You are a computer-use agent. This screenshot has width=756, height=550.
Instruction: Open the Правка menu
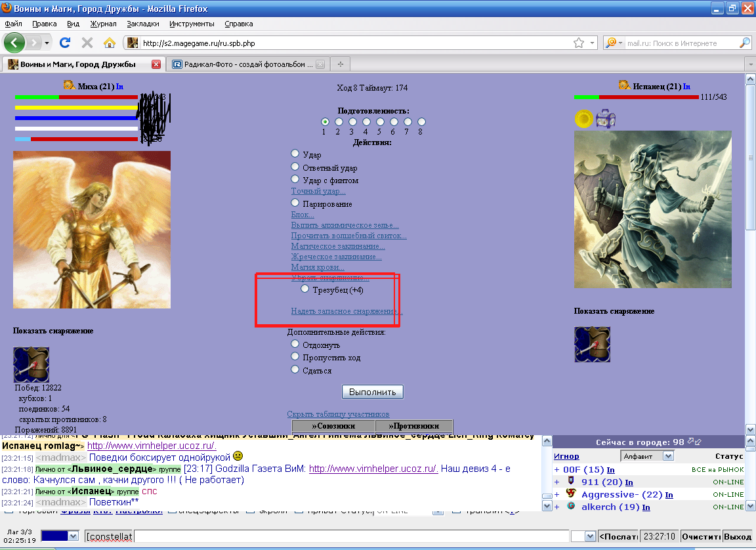[45, 24]
